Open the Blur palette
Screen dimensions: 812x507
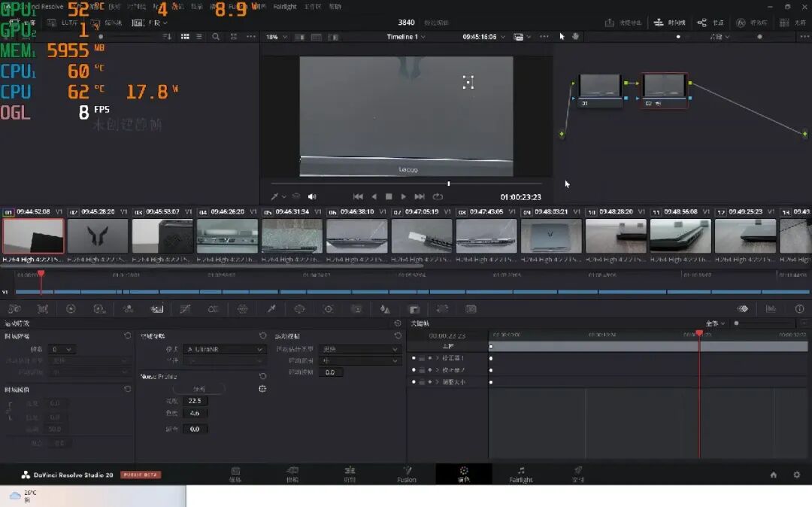[385, 309]
